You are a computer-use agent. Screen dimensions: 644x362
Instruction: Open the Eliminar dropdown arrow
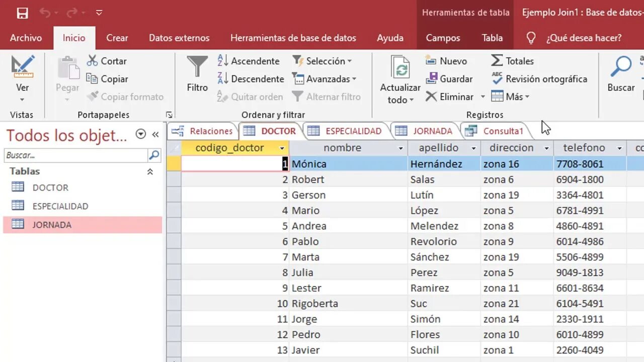coord(482,97)
